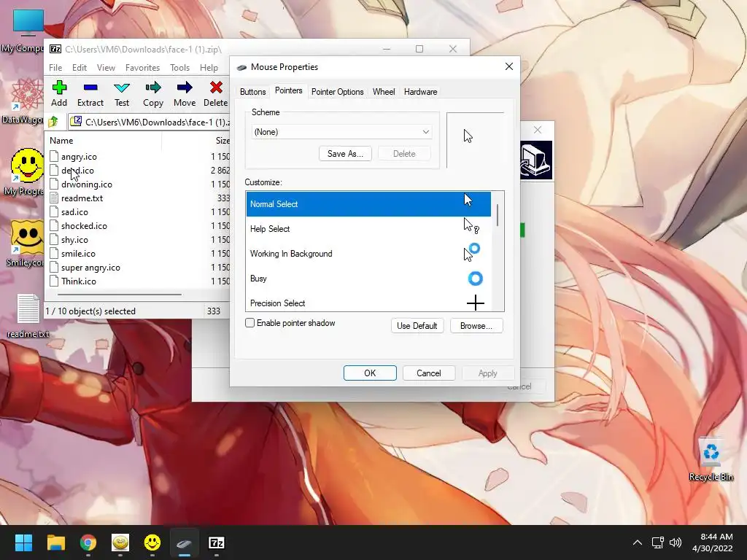Open network status in system tray
Screen dimensions: 747x560
[x=658, y=542]
